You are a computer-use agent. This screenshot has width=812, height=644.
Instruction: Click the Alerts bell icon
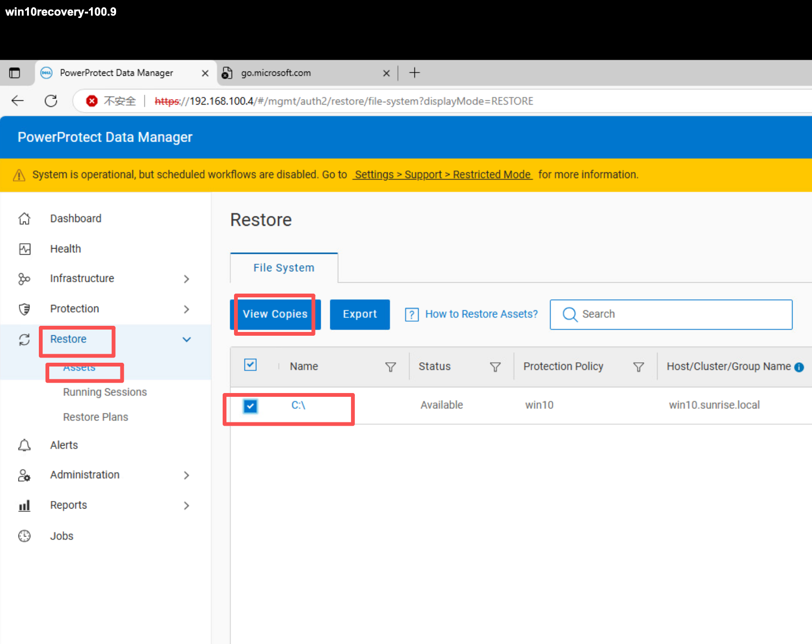point(24,445)
